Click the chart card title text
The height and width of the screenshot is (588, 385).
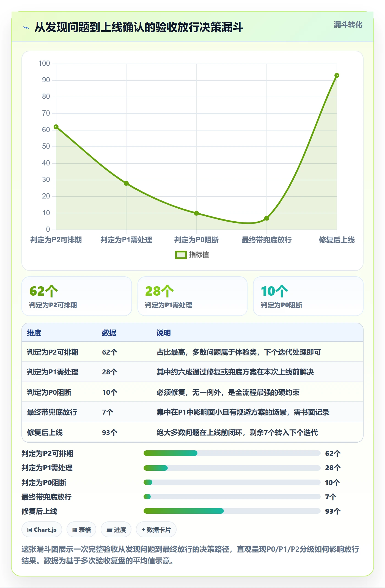[x=139, y=27]
